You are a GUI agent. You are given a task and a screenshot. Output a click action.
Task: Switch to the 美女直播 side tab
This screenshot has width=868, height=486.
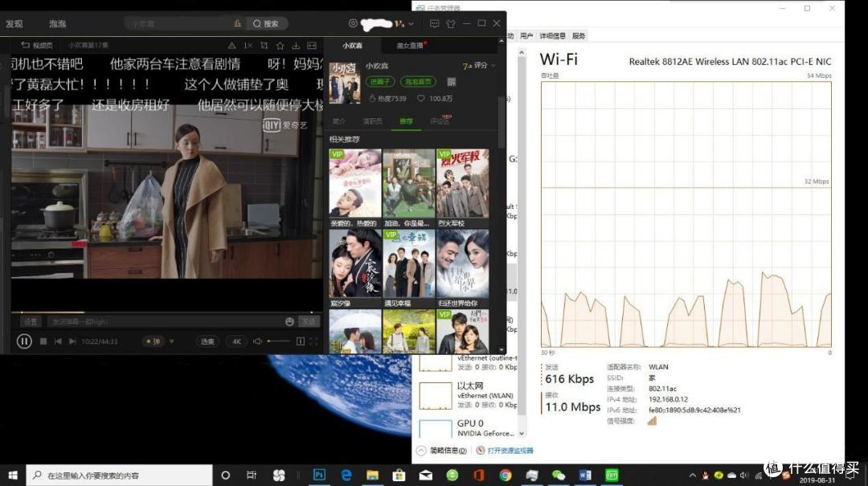(x=410, y=46)
